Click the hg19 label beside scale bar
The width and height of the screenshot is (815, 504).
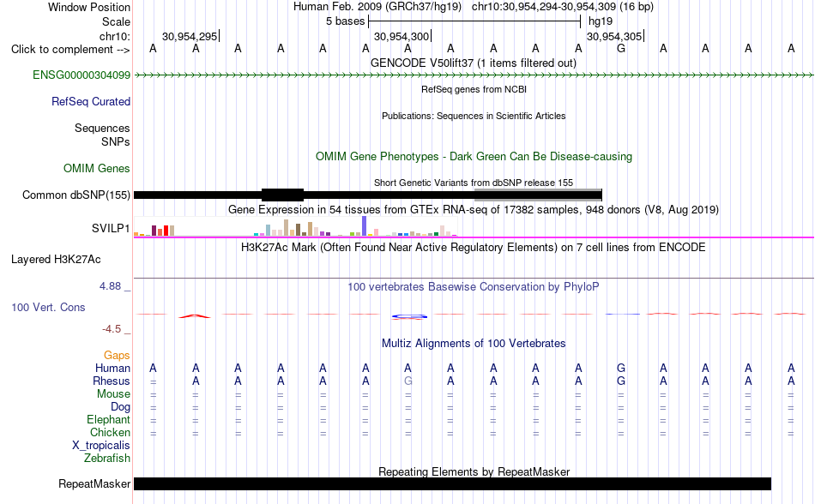click(x=601, y=21)
